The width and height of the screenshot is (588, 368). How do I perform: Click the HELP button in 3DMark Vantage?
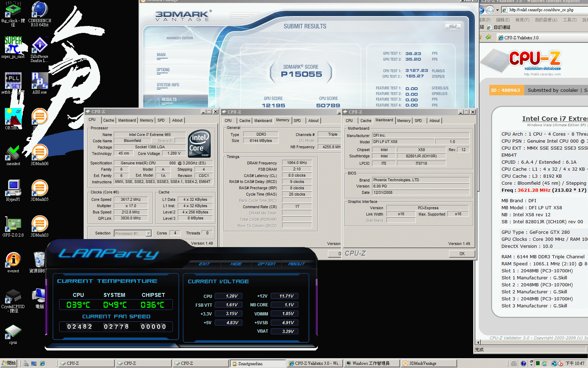[453, 26]
